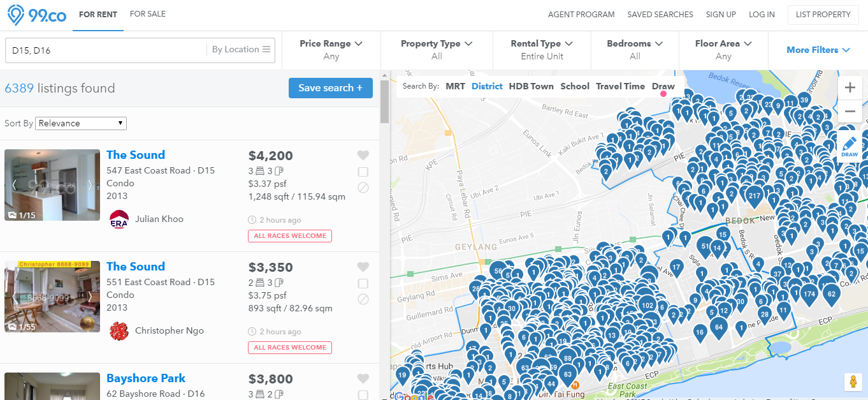
Task: Tick the checkbox for $3,350 The Sound
Action: (x=363, y=284)
